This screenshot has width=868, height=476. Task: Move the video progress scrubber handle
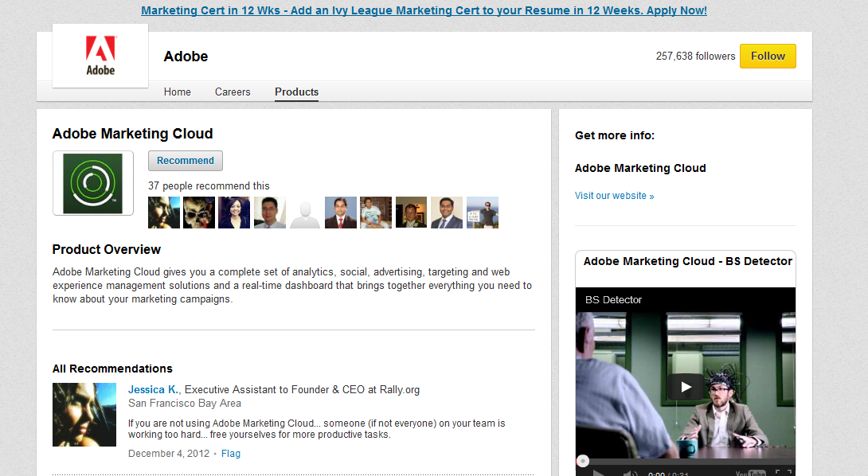click(x=582, y=461)
